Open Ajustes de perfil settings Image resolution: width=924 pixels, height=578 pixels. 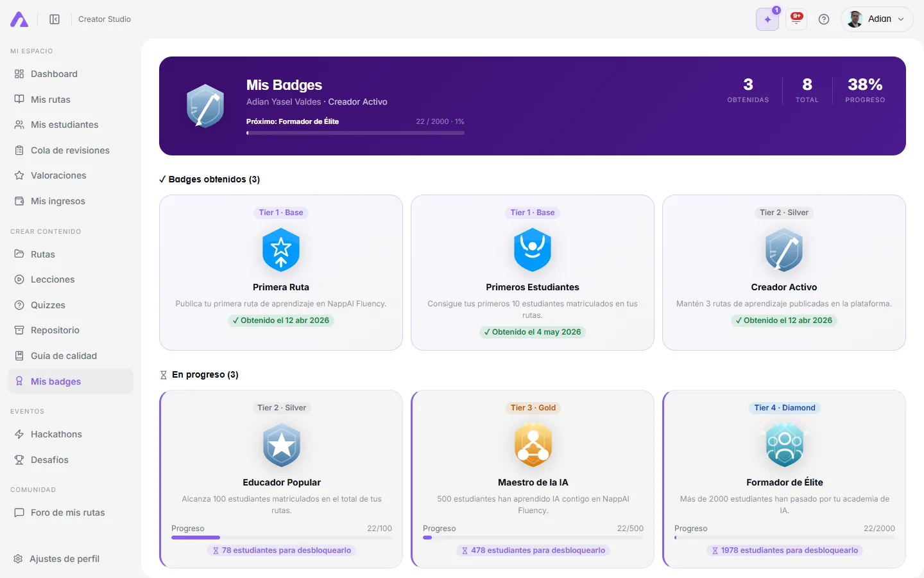point(71,559)
